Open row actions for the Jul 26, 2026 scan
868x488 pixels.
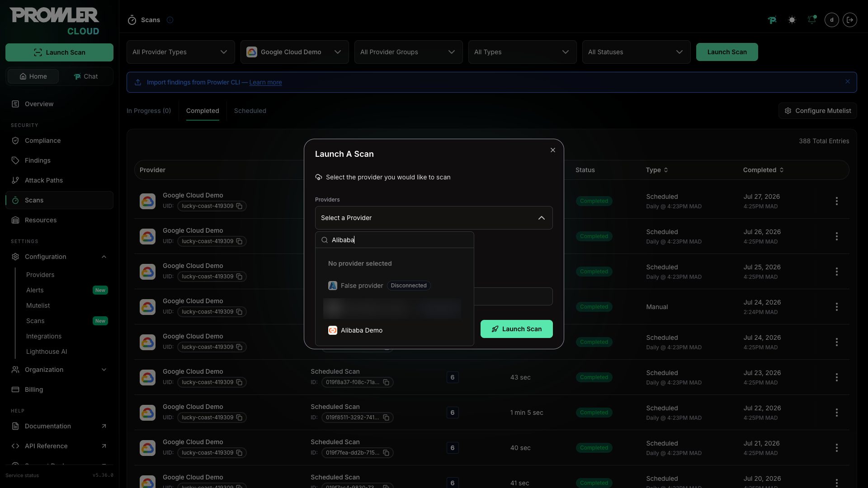[837, 236]
